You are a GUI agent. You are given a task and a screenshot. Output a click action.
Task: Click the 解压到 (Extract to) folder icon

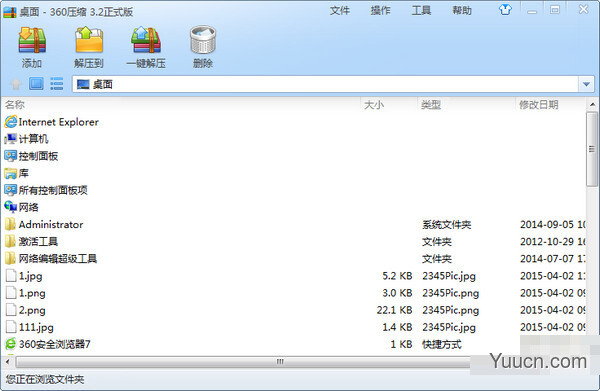(89, 40)
